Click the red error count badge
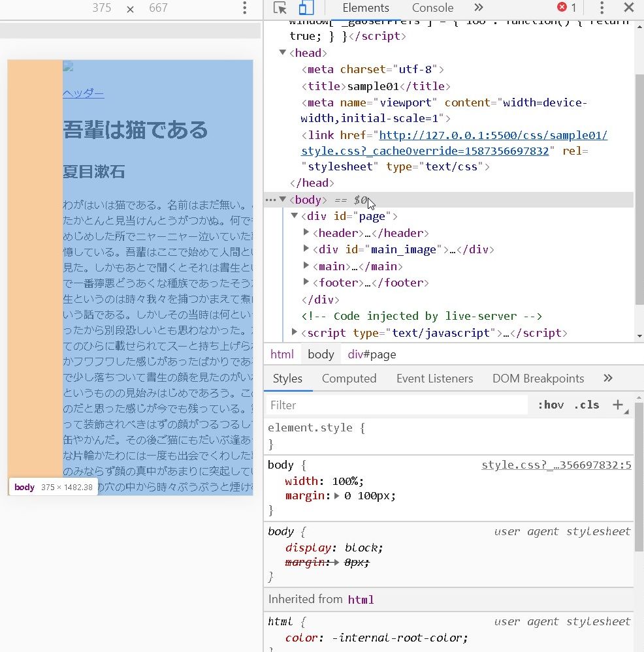644x652 pixels. (566, 8)
